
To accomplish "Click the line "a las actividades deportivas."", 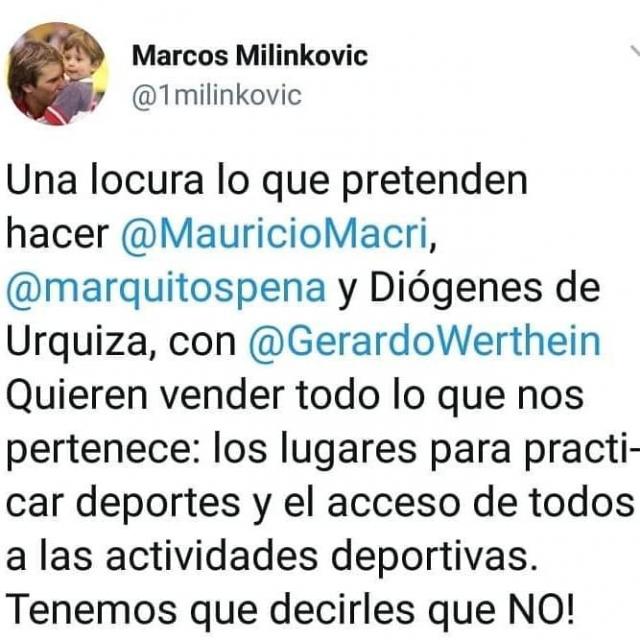I will click(x=272, y=557).
